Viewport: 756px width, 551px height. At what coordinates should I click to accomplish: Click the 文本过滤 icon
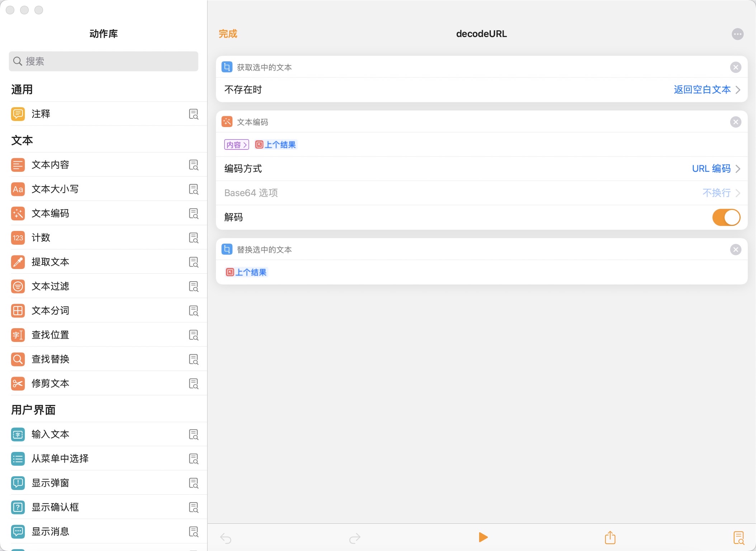click(18, 286)
